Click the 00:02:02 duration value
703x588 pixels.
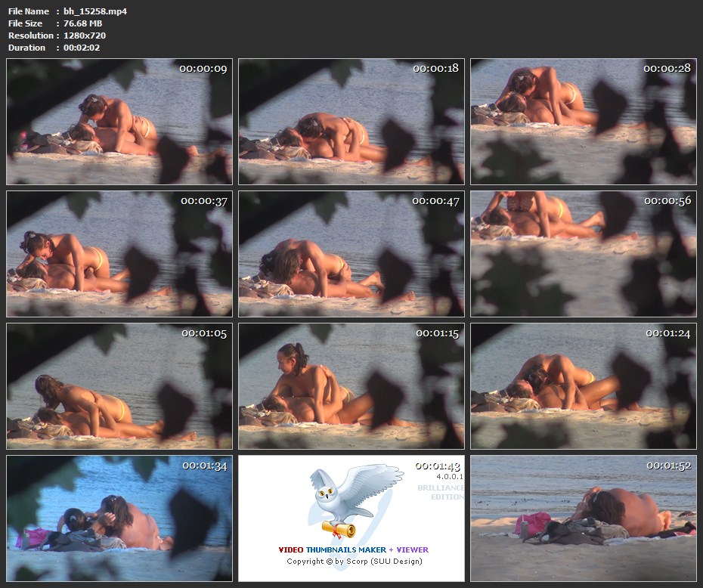[x=82, y=48]
